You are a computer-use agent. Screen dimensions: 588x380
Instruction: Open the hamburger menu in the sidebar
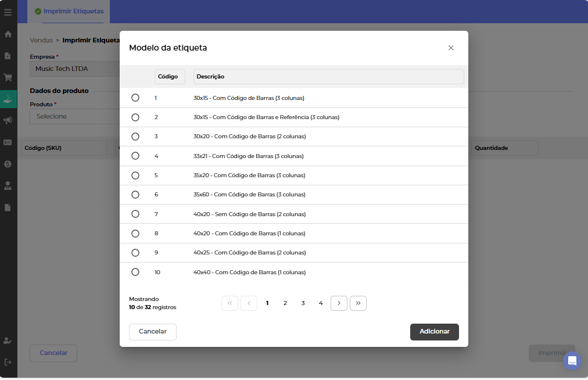[8, 12]
